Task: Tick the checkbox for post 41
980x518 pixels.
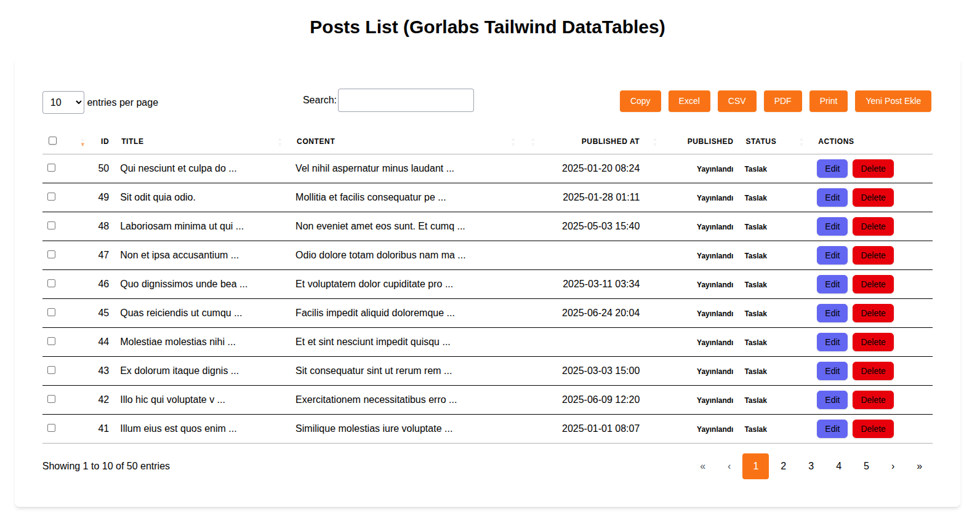Action: (x=52, y=428)
